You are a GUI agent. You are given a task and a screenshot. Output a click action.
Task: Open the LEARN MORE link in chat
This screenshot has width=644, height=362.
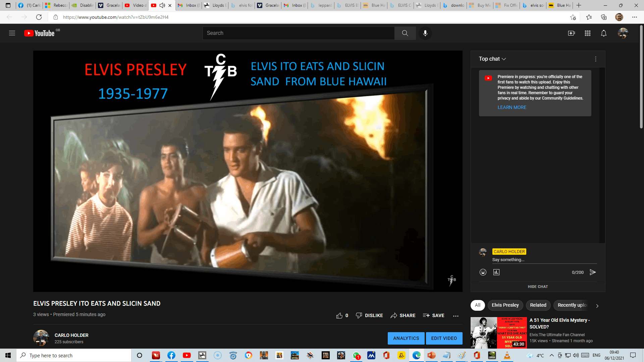(512, 107)
